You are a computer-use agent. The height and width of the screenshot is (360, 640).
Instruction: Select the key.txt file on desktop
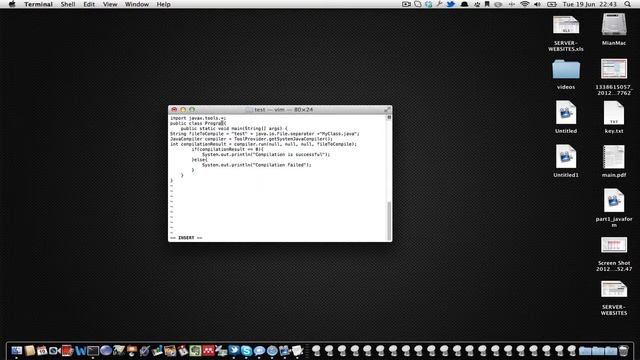pyautogui.click(x=614, y=117)
